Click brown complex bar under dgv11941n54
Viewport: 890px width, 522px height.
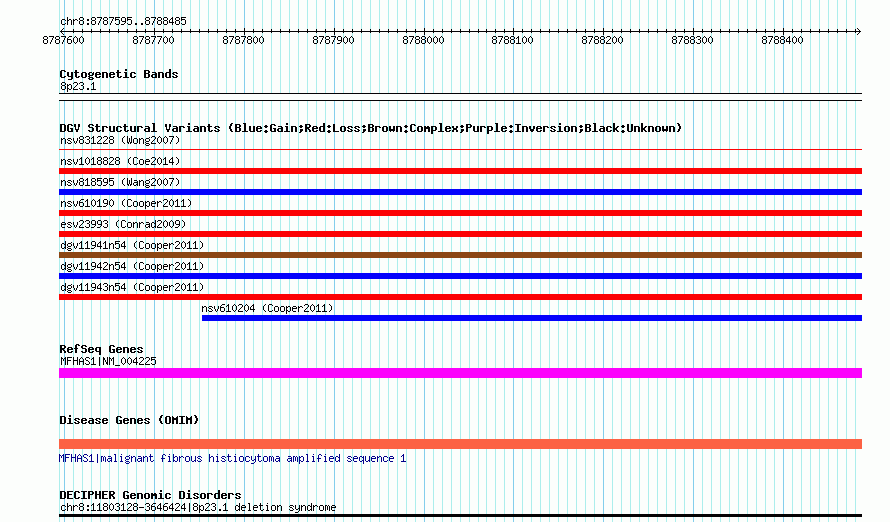click(460, 255)
